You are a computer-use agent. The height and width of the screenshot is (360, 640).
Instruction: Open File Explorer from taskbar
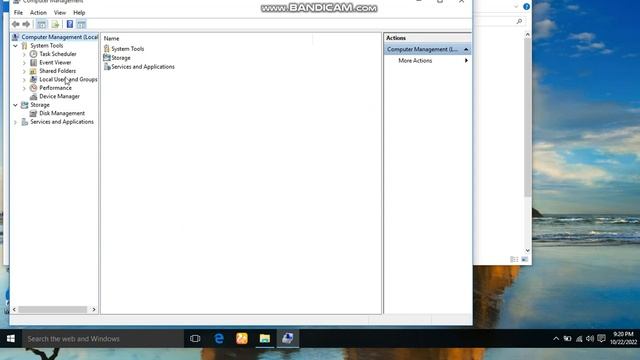click(x=264, y=339)
